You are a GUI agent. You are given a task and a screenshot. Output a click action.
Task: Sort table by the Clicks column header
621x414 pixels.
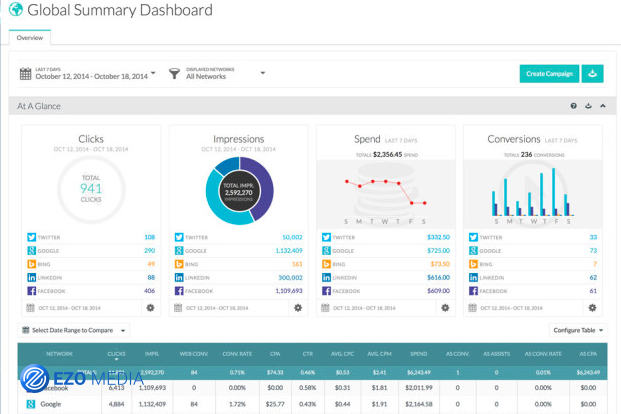pos(116,354)
